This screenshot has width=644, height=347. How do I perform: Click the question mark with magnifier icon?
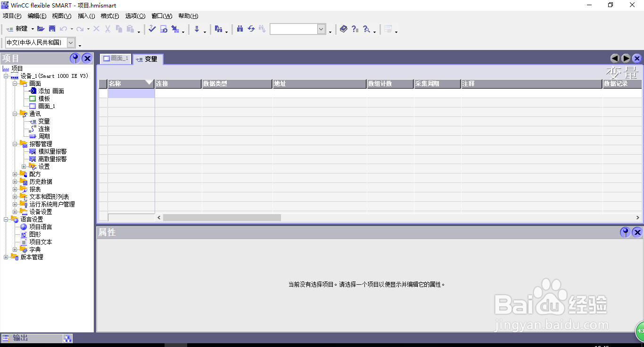click(x=366, y=29)
